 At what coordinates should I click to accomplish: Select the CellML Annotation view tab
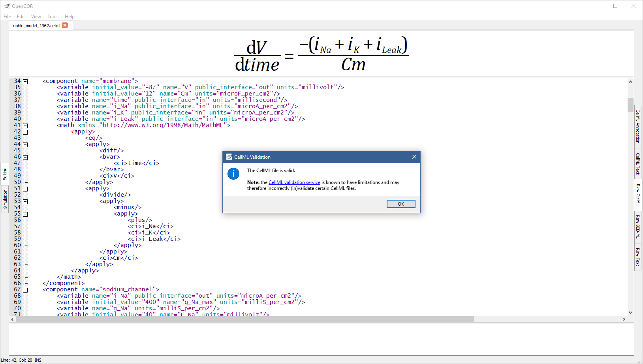click(637, 127)
